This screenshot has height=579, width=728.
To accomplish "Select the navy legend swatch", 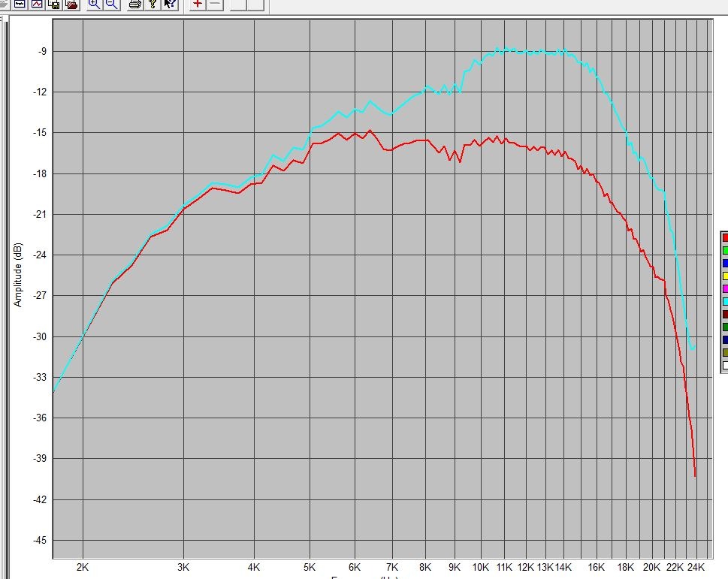I will (x=725, y=339).
